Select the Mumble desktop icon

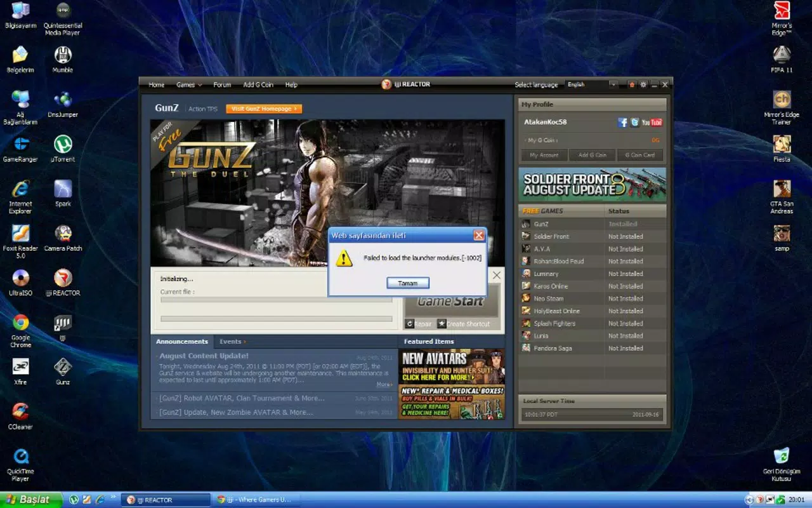[x=63, y=60]
